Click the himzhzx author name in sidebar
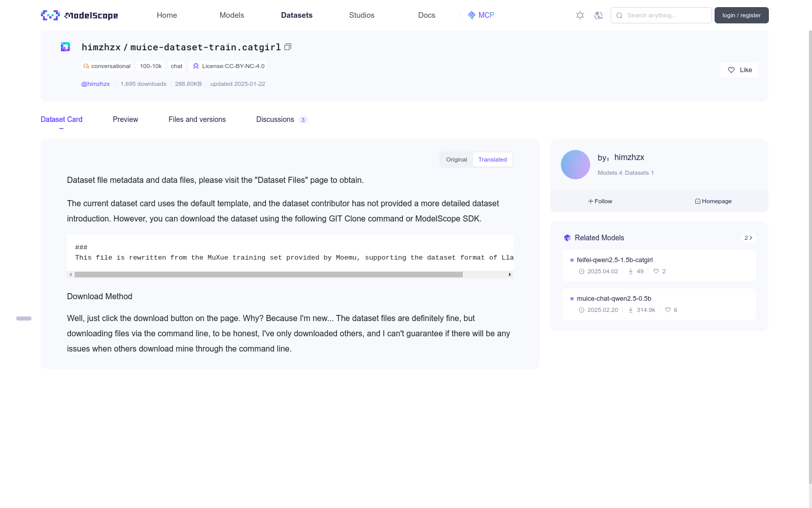Viewport: 812px width, 508px height. [629, 157]
